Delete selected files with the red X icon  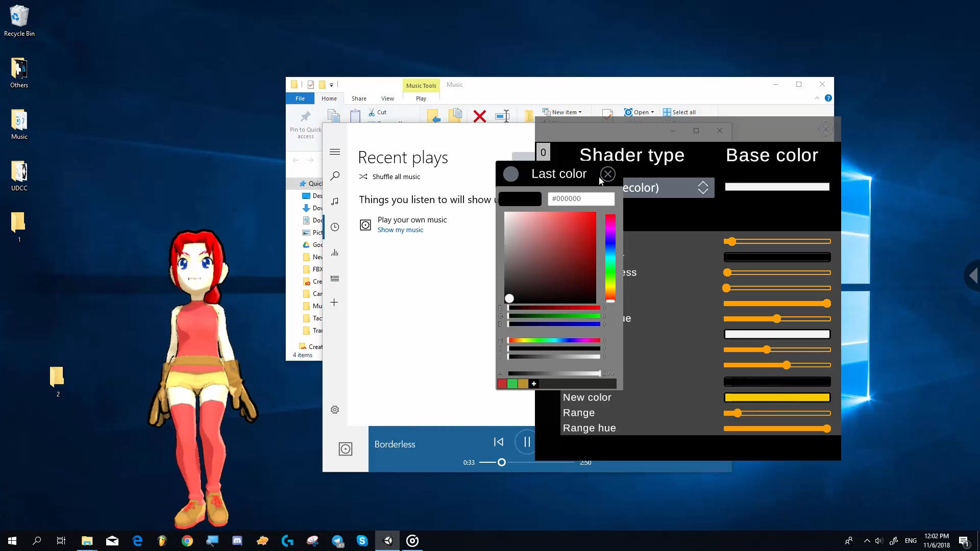point(479,116)
